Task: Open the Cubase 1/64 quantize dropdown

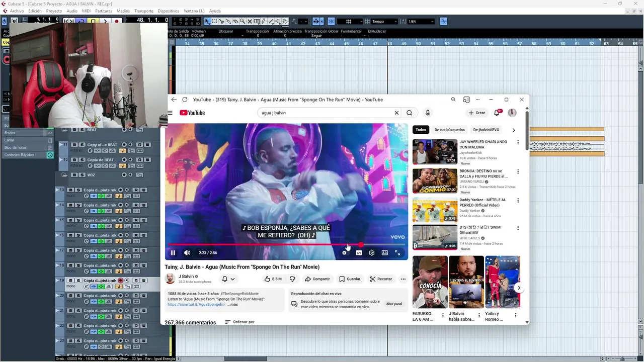Action: (421, 22)
